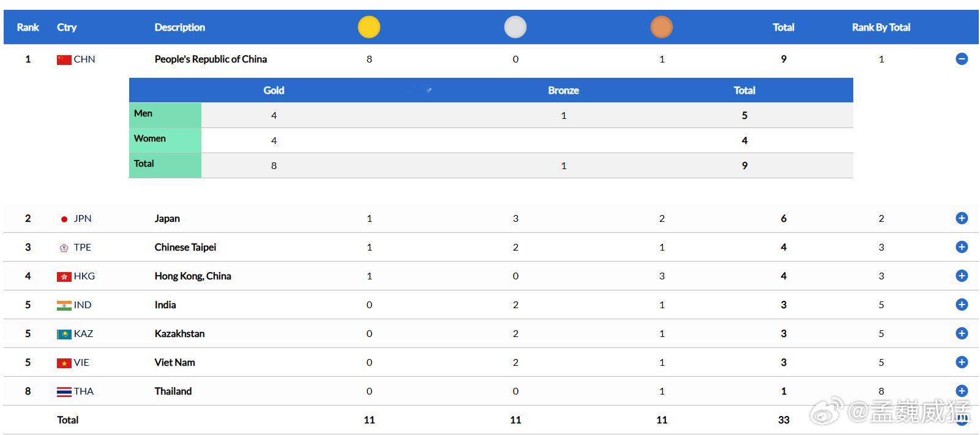Image resolution: width=980 pixels, height=435 pixels.
Task: Collapse the People's Republic of China row
Action: tap(962, 59)
